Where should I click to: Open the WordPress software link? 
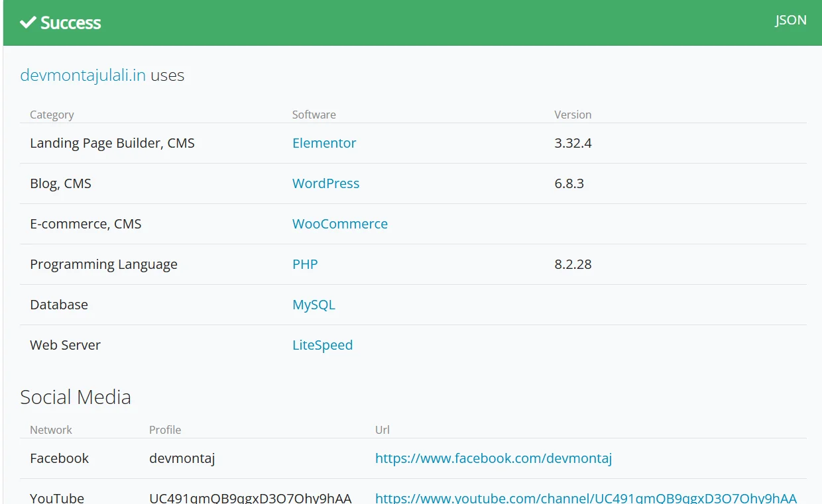click(x=325, y=183)
